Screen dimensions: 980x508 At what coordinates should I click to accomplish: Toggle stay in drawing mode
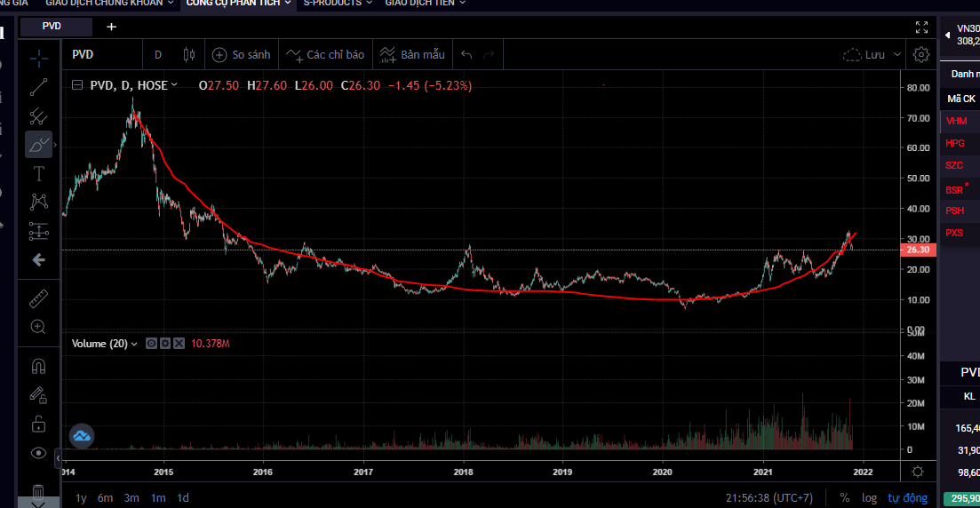tap(38, 395)
